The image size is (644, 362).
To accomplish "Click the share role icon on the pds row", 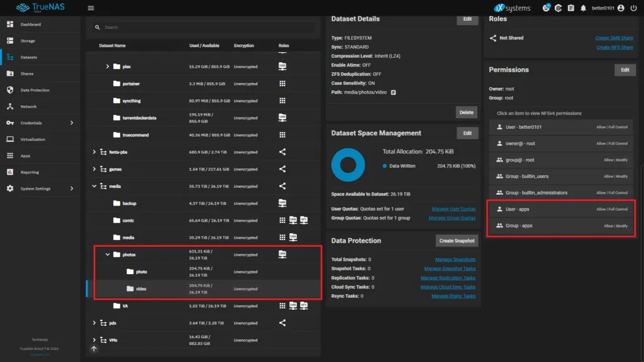I will click(282, 322).
